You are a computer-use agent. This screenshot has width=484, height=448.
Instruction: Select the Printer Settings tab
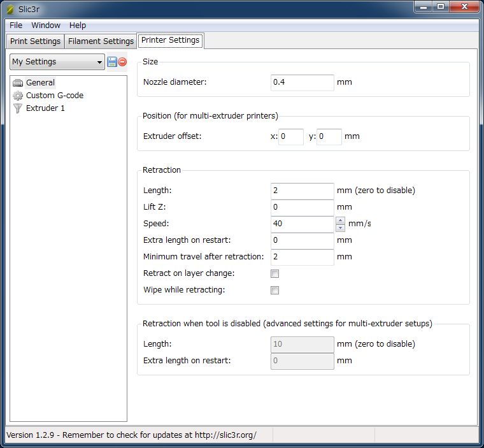click(x=170, y=41)
